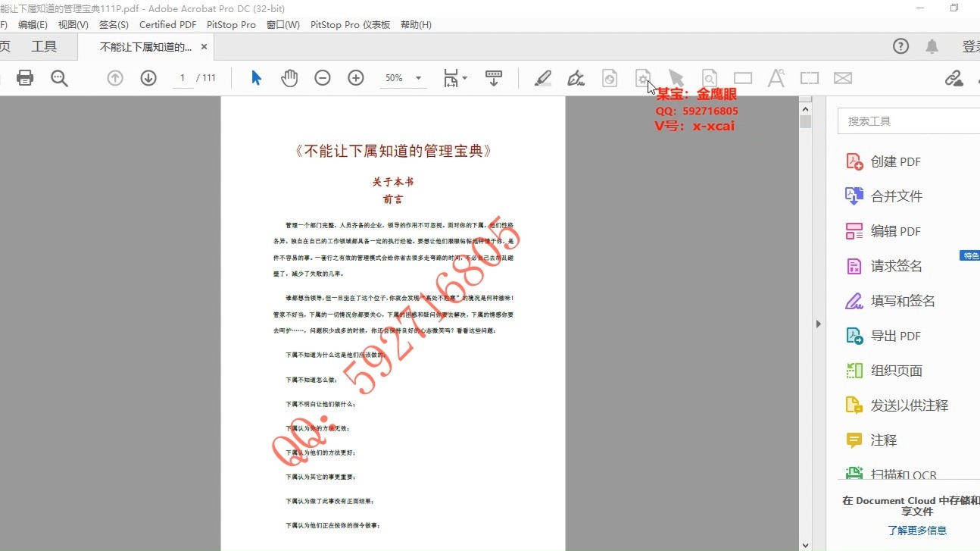980x551 pixels.
Task: Expand the collapsed right panel chevron
Action: coord(819,324)
